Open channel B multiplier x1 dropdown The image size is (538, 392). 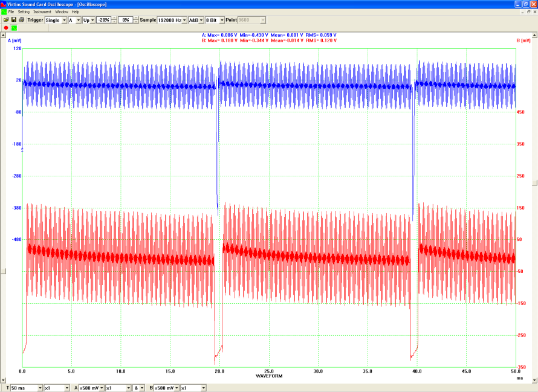[204, 388]
